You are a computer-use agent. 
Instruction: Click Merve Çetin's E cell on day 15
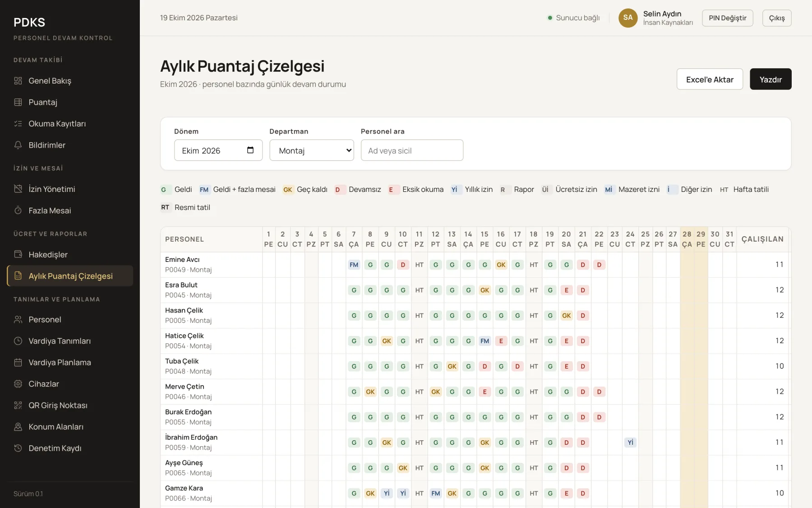pyautogui.click(x=484, y=392)
